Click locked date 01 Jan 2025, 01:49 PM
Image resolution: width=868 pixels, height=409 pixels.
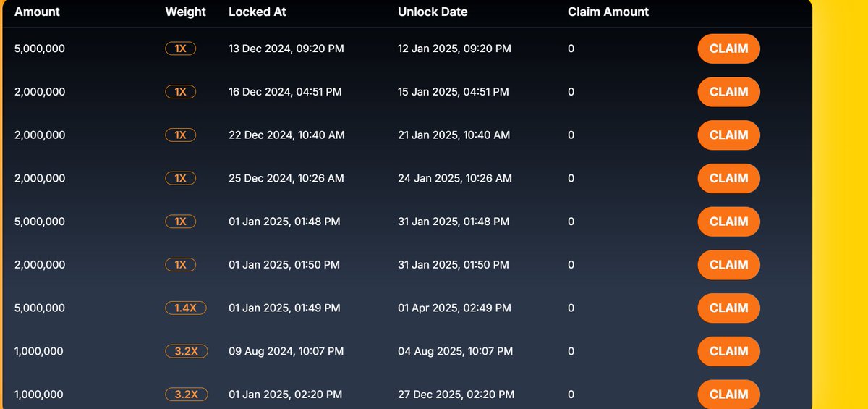pyautogui.click(x=284, y=308)
